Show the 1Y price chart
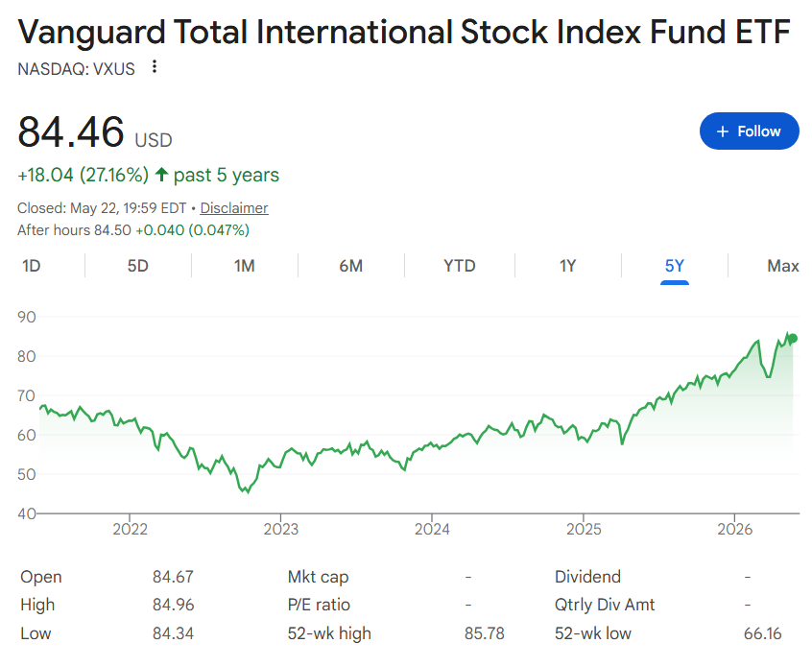 pyautogui.click(x=567, y=266)
